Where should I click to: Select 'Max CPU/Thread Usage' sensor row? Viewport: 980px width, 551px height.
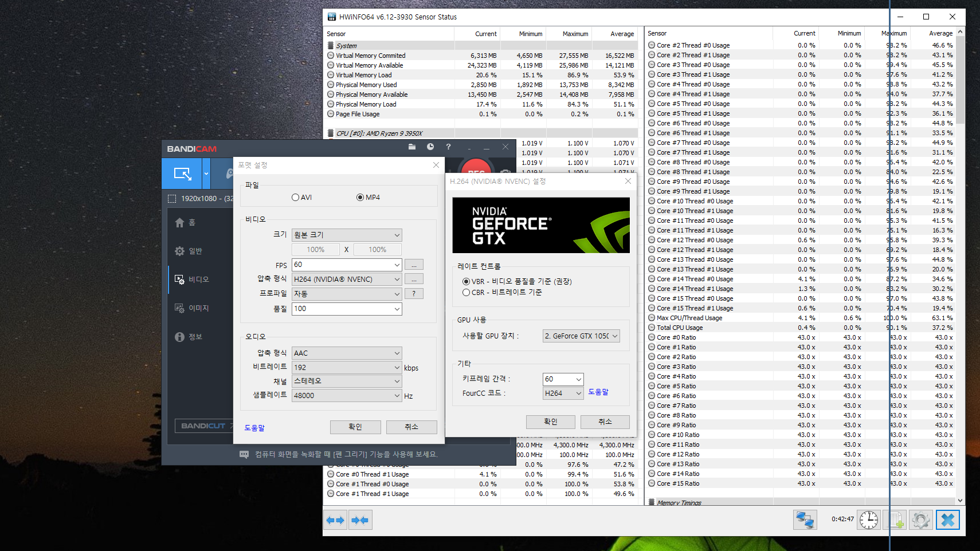pyautogui.click(x=801, y=318)
